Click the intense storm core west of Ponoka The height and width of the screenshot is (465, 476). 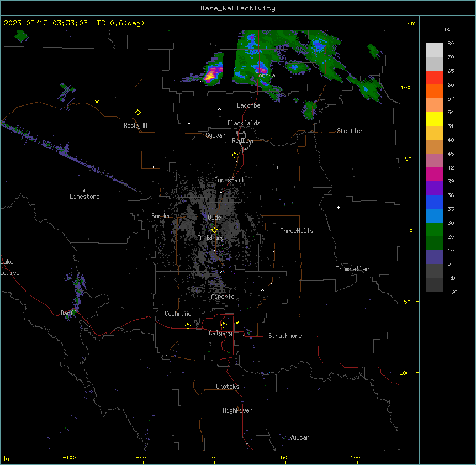coord(210,76)
